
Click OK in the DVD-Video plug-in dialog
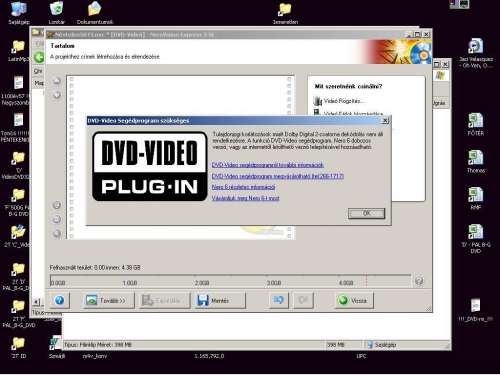point(366,213)
